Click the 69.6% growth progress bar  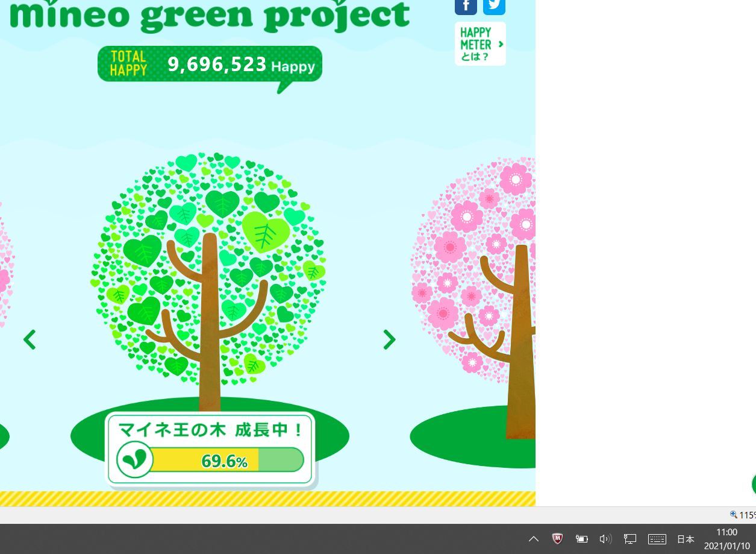pos(225,461)
